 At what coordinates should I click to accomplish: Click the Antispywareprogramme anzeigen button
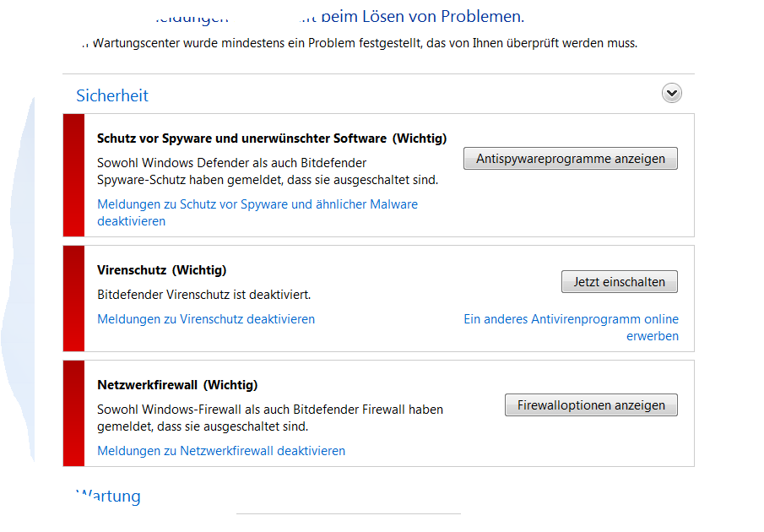tap(570, 159)
